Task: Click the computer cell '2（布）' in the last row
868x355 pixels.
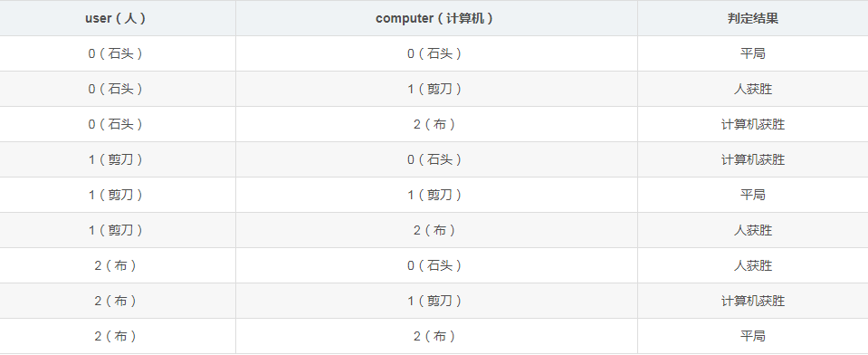Action: [436, 336]
